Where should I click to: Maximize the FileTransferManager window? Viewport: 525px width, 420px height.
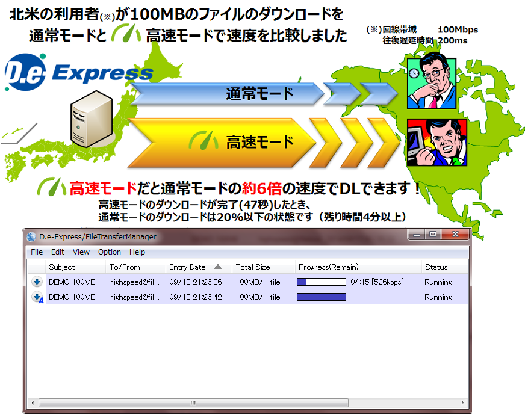pyautogui.click(x=432, y=236)
